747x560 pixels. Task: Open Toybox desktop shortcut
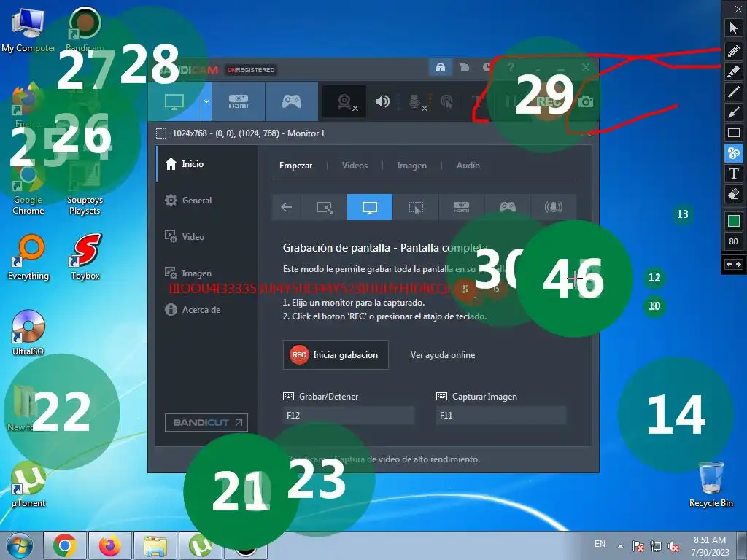[x=85, y=257]
